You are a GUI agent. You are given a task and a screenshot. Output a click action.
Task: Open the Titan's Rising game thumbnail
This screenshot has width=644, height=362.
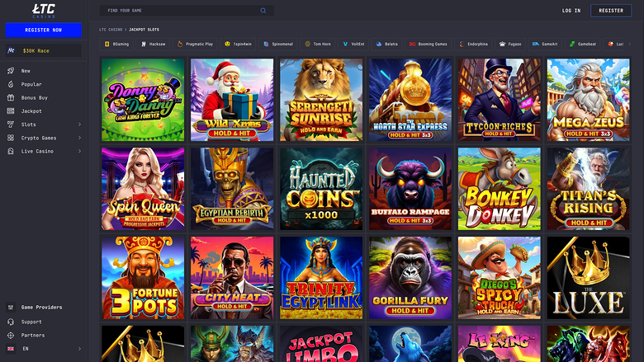pos(588,189)
